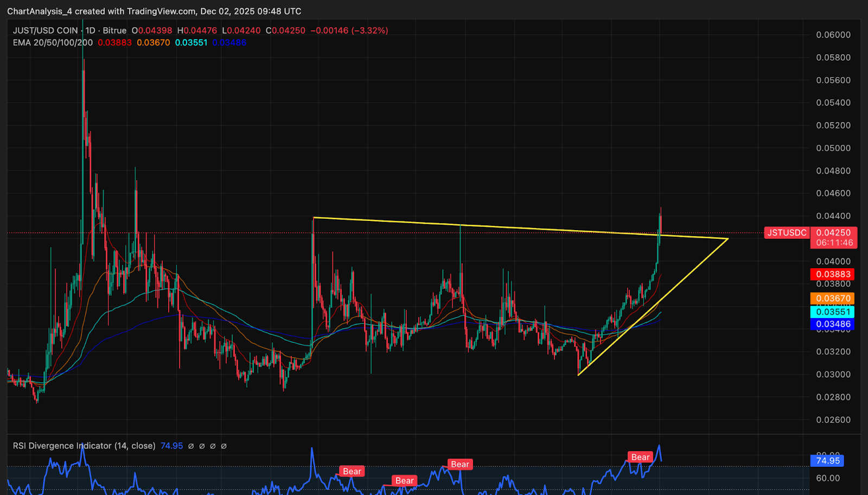Click the cyan 0.03551 value in the EMA legend
Viewport: 868px width, 495px height.
click(x=191, y=42)
